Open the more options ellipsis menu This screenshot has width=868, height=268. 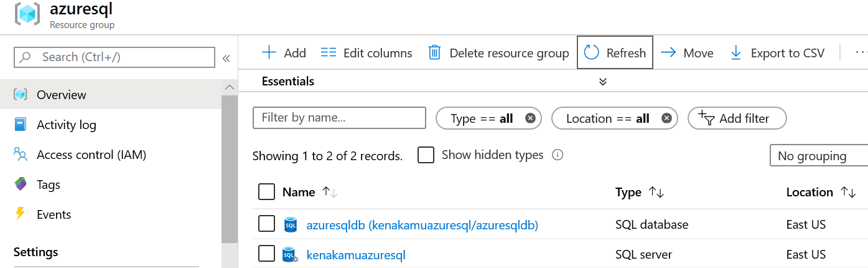861,53
